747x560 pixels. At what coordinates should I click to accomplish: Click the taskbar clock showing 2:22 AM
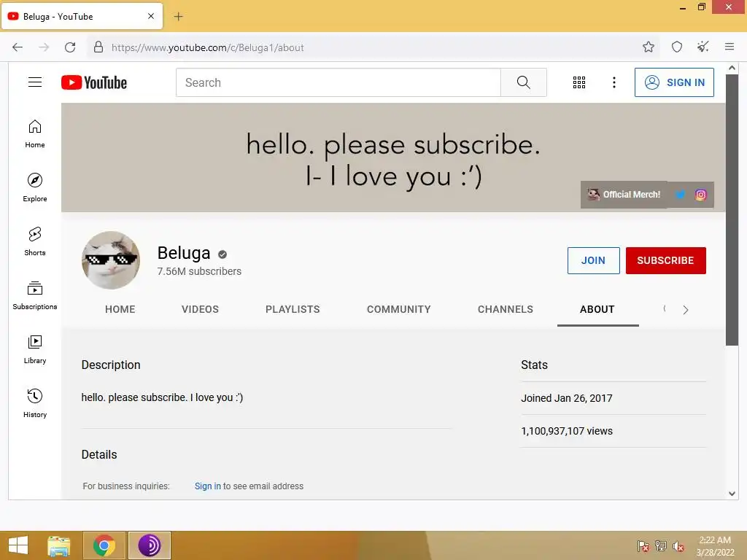click(x=715, y=545)
